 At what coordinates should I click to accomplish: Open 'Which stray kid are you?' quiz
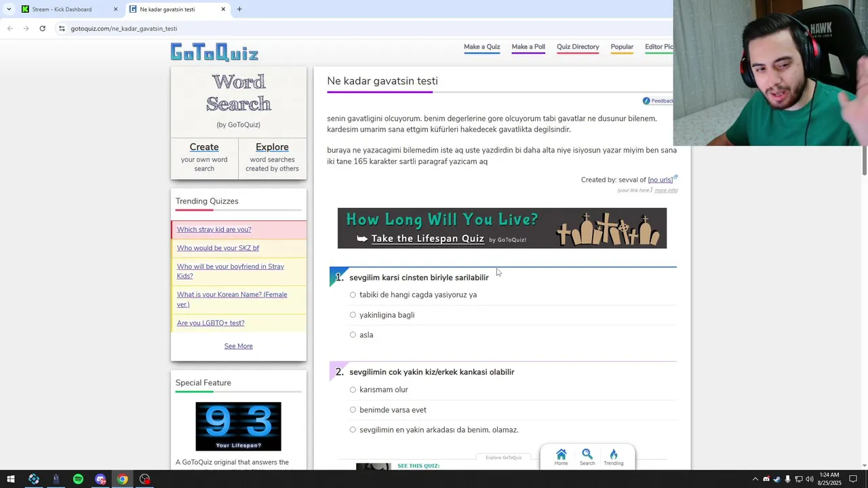click(214, 230)
